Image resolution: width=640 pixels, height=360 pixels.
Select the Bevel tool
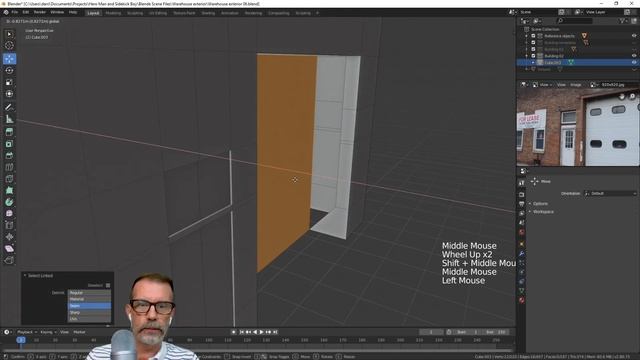[x=9, y=155]
